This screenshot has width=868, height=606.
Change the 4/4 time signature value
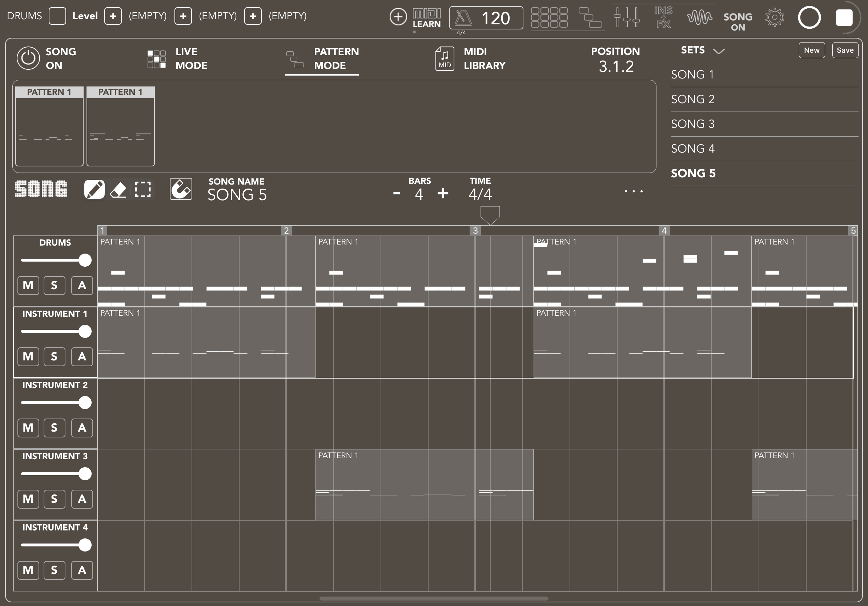tap(480, 194)
